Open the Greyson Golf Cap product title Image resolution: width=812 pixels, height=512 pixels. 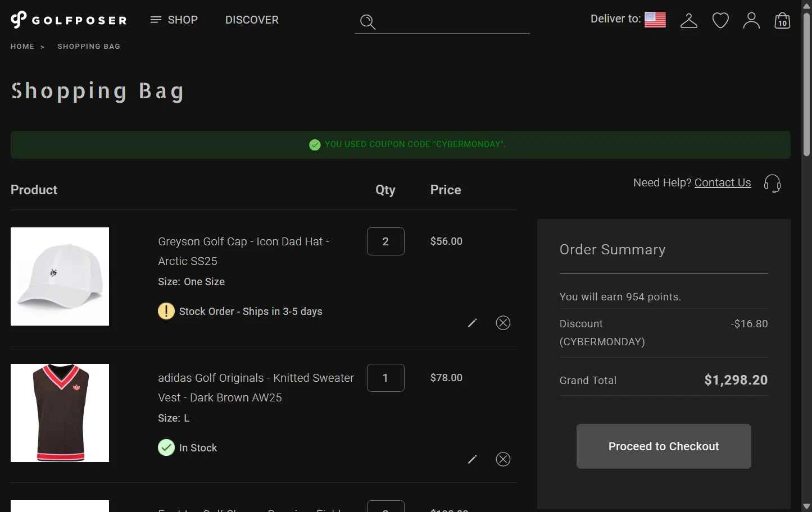point(244,251)
